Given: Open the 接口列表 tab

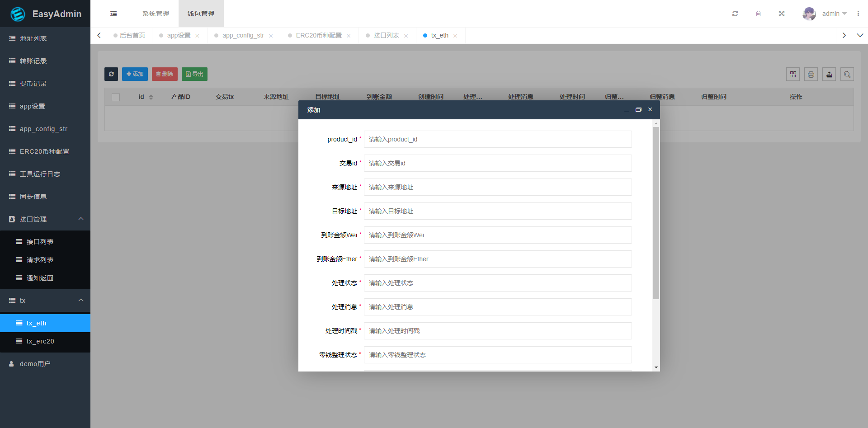Looking at the screenshot, I should (x=386, y=35).
